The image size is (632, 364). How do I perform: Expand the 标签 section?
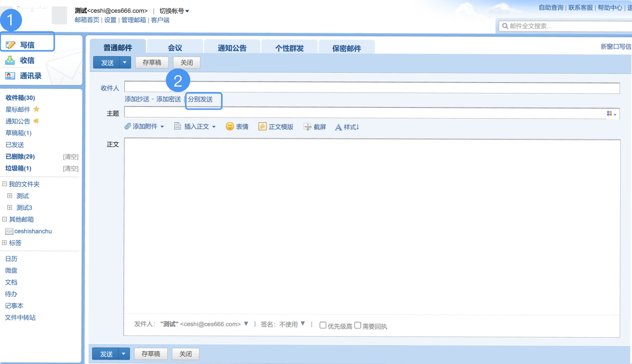pyautogui.click(x=4, y=243)
